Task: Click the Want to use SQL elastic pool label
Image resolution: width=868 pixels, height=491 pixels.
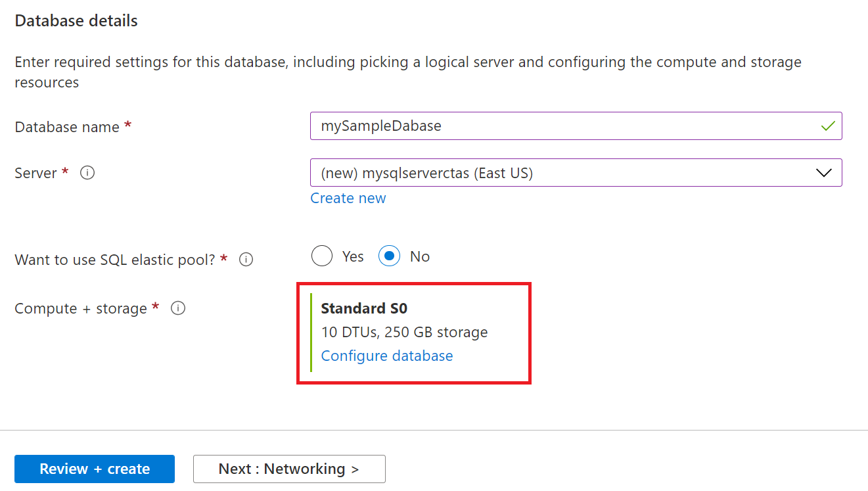Action: coord(115,260)
